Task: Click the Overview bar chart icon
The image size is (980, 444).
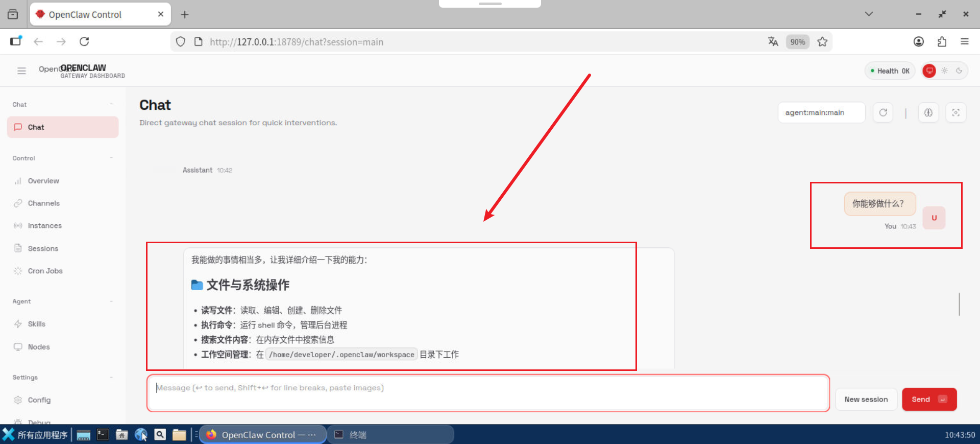Action: tap(18, 181)
